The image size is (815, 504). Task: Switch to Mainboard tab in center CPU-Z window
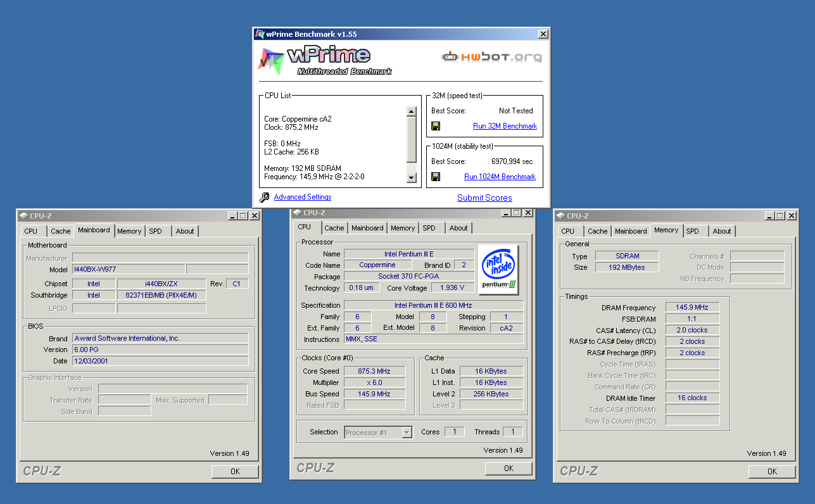(367, 228)
